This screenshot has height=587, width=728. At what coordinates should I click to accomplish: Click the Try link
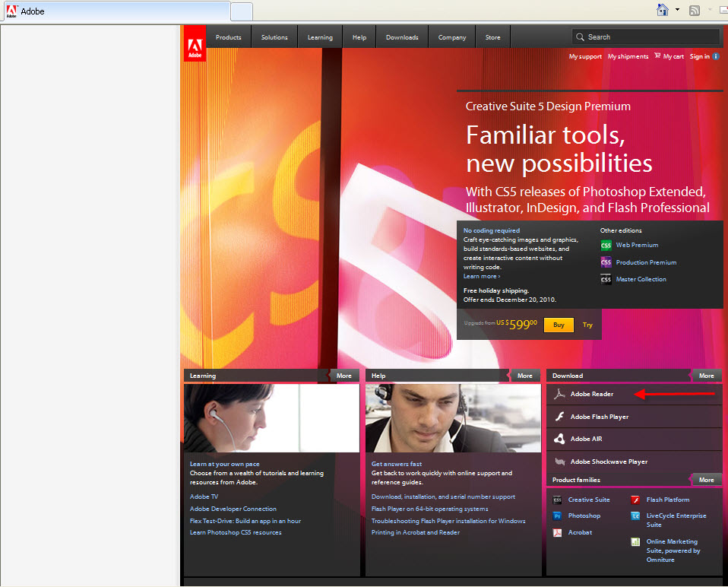tap(587, 325)
